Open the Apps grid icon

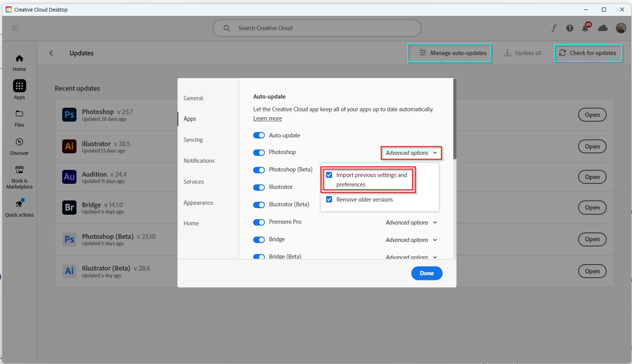[x=19, y=86]
